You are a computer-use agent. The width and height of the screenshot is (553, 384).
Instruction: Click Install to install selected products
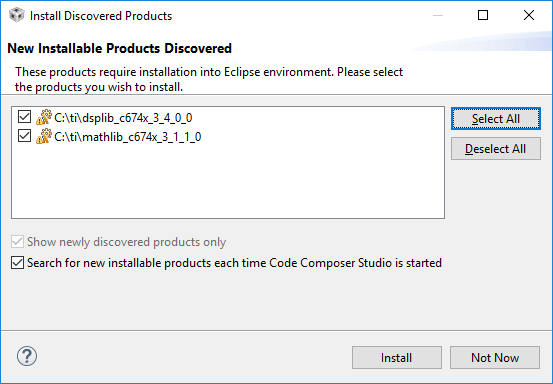point(396,358)
